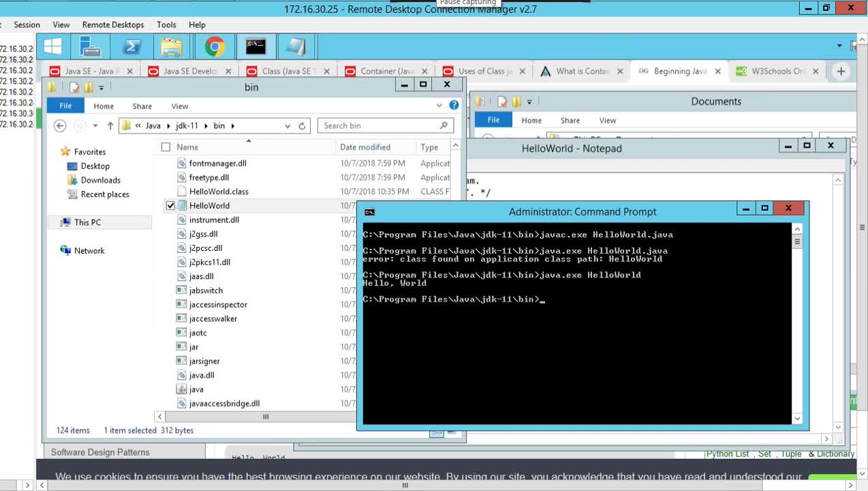Open the Session menu
The image size is (868, 491).
click(27, 25)
